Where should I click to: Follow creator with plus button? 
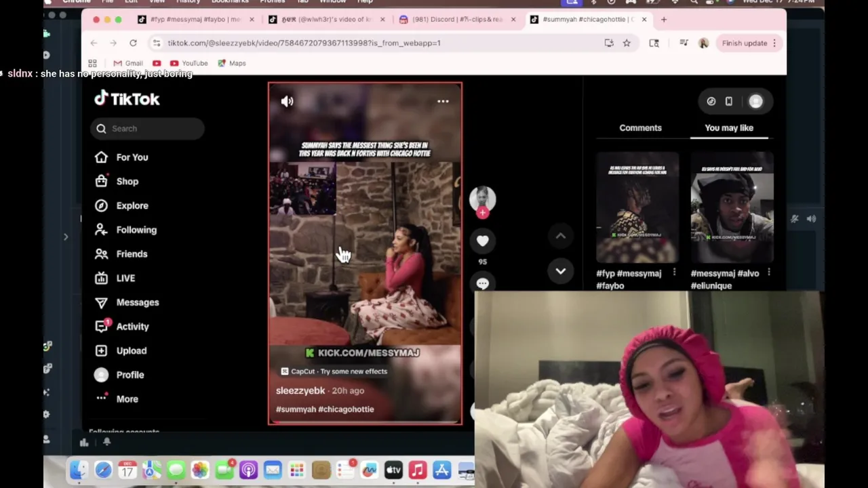482,213
